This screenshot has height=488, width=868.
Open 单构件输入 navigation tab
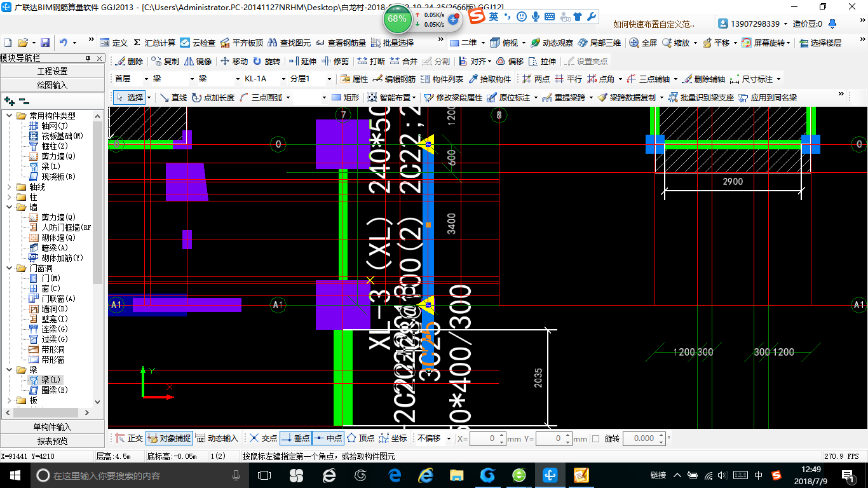52,427
